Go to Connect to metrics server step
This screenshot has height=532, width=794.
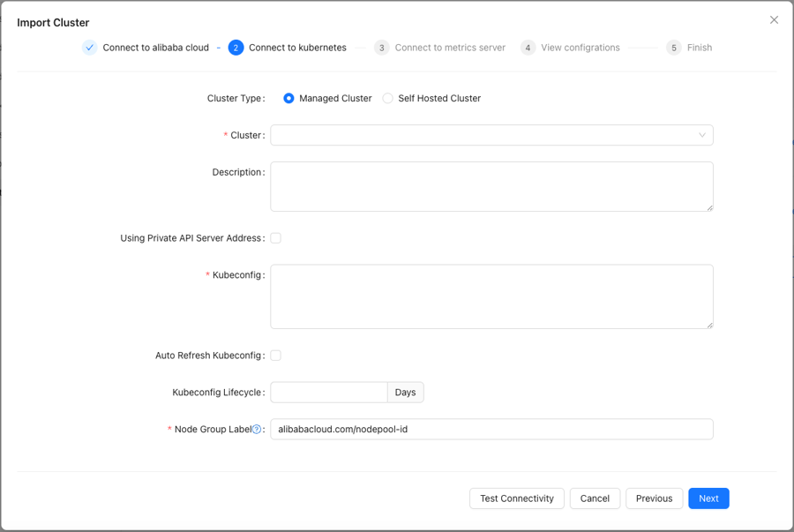[x=450, y=48]
